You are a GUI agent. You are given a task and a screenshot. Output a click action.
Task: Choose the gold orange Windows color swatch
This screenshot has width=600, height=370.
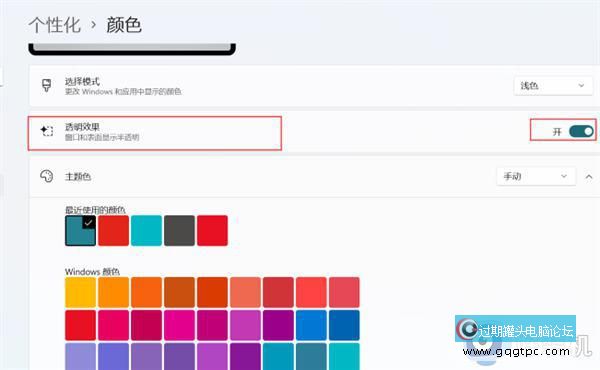point(113,292)
